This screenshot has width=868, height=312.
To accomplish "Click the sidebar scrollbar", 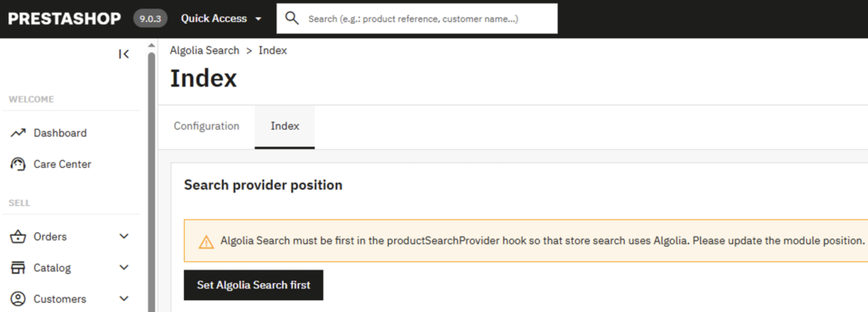I will coord(151,181).
